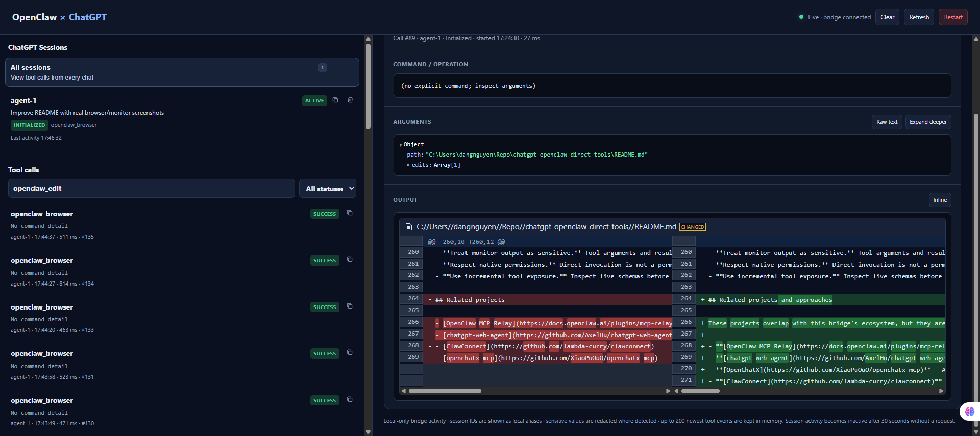Viewport: 980px width, 436px height.
Task: Open tool call #133 openclaw_browser
Action: pos(182,318)
